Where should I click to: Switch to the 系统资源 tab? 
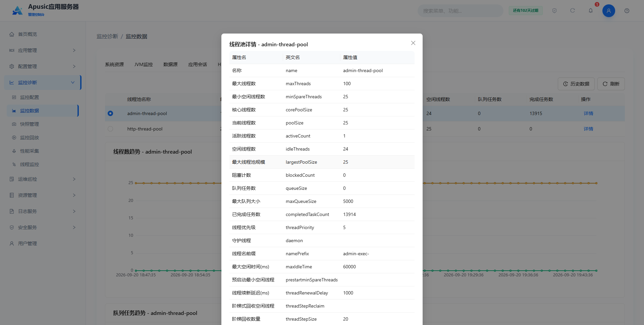tap(114, 64)
